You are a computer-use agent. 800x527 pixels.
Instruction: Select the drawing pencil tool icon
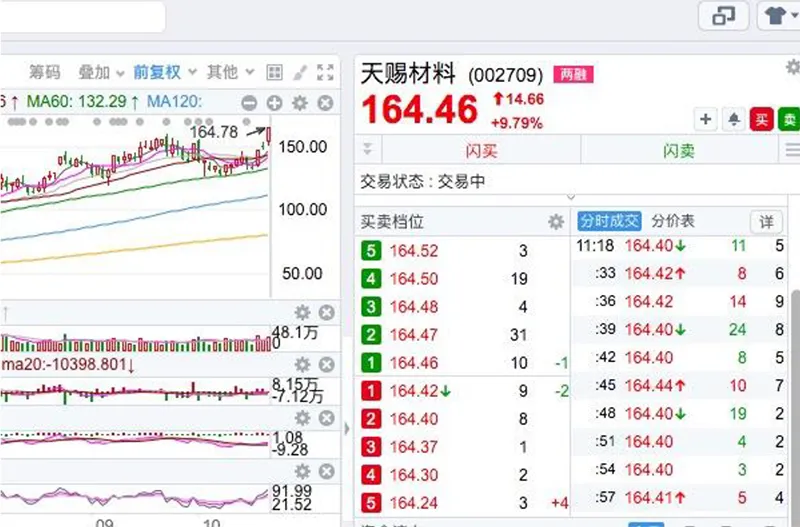coord(300,72)
